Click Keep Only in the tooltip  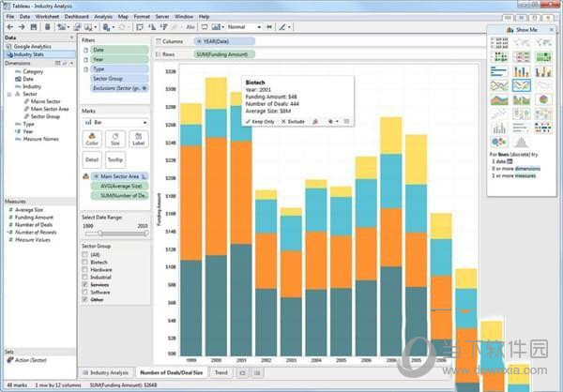pyautogui.click(x=260, y=122)
